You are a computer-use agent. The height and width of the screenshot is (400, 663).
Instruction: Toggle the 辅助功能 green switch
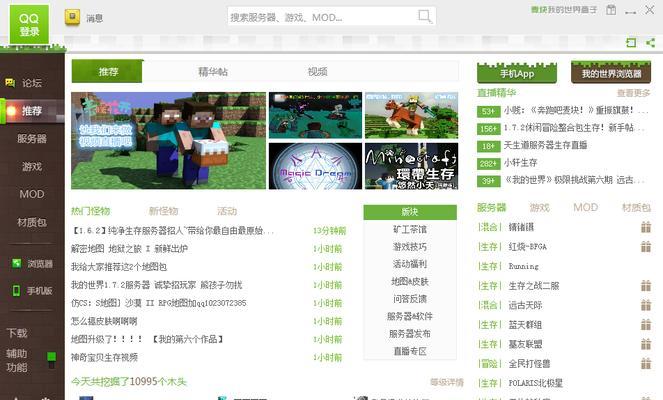point(52,360)
